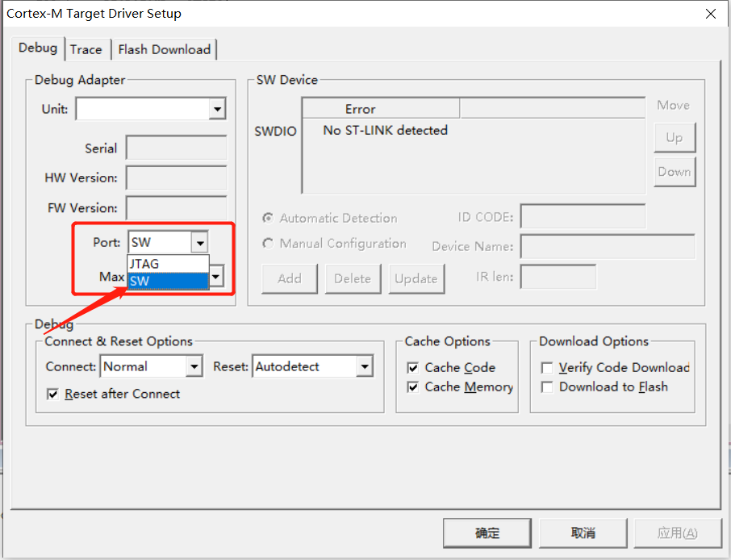Open the Port dropdown arrow
Viewport: 731px width, 560px height.
click(199, 242)
